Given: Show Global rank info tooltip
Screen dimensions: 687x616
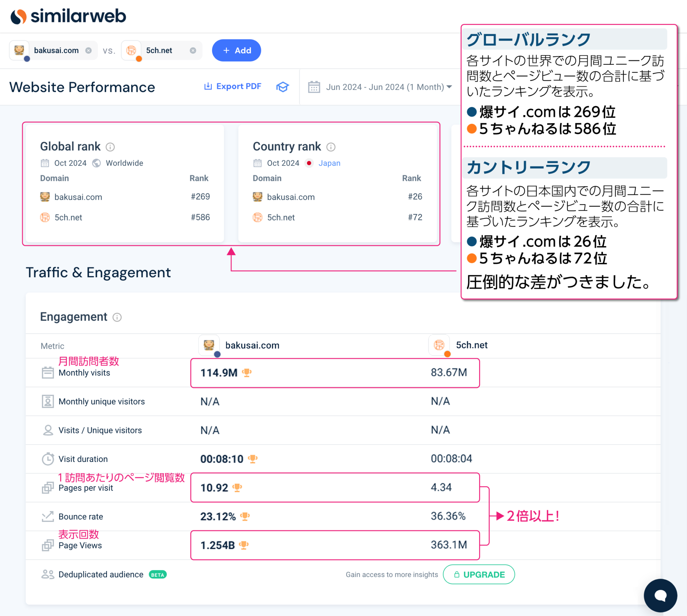Looking at the screenshot, I should (110, 147).
